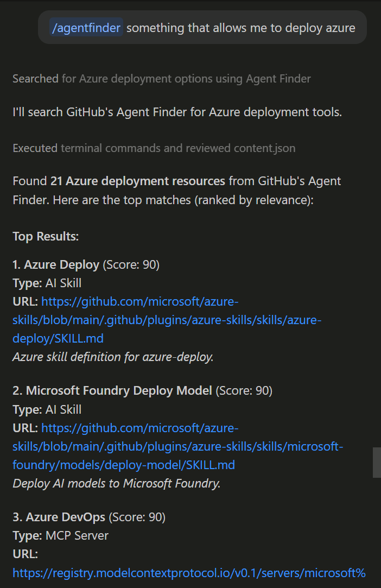This screenshot has width=381, height=588.
Task: Click 'Deploy AI models to Microsoft Foundry.' description
Action: click(x=116, y=483)
